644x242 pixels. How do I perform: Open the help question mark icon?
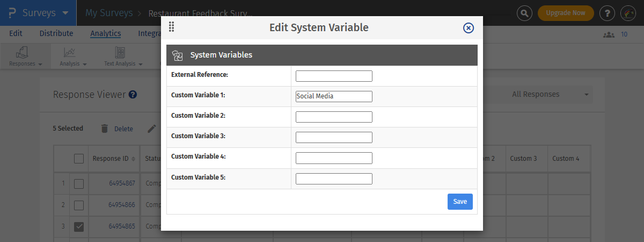(x=607, y=13)
